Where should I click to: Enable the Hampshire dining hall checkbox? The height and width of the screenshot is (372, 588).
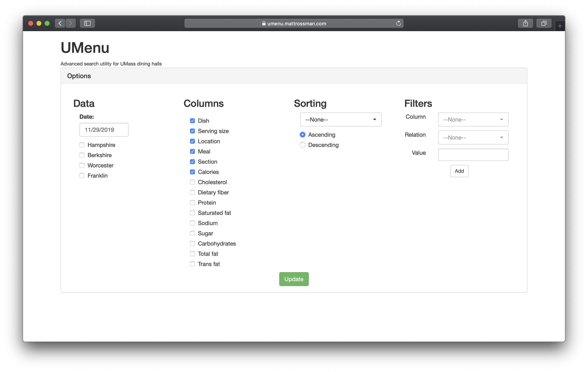coord(82,145)
